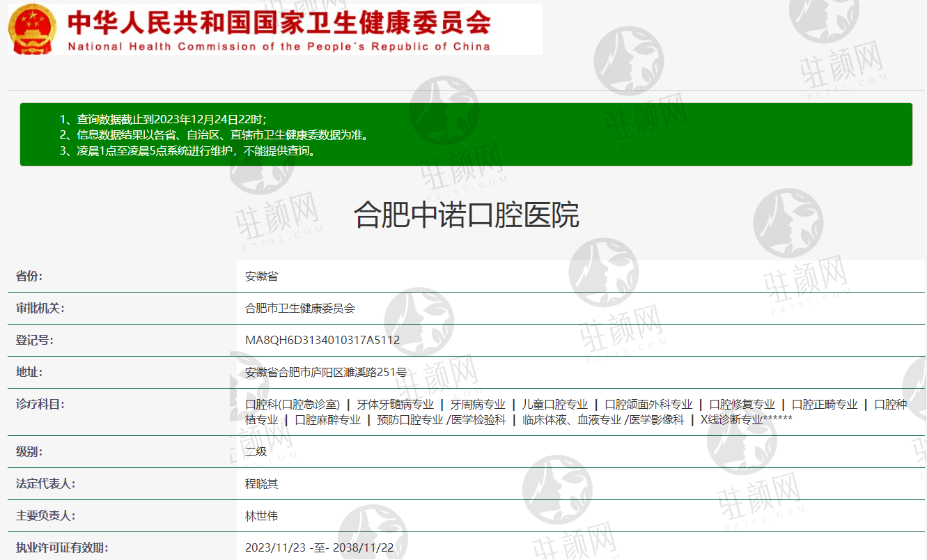The width and height of the screenshot is (927, 560).
Task: Click the text 牙周病专业
Action: click(478, 405)
